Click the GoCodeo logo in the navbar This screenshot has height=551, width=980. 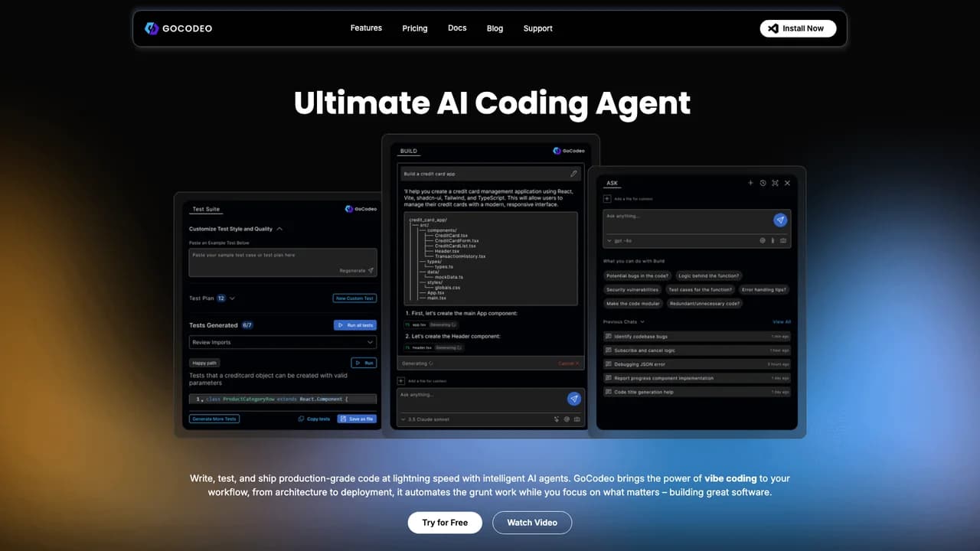[178, 28]
